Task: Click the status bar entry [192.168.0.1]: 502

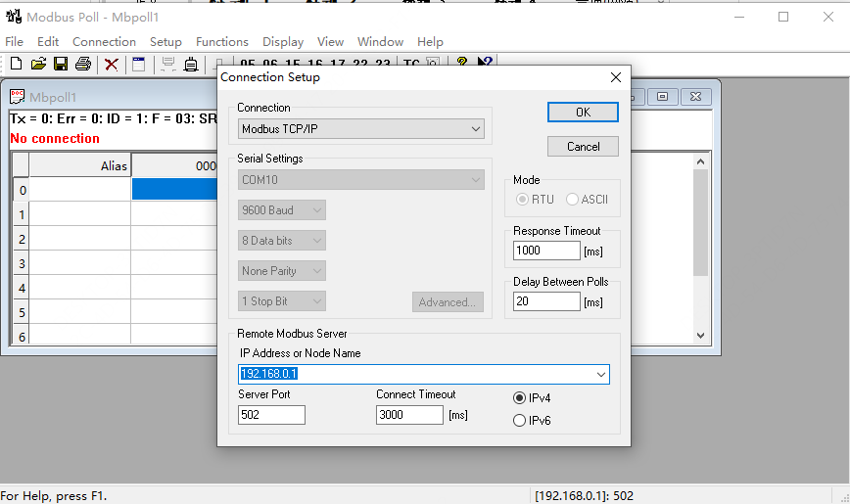Action: click(x=584, y=496)
